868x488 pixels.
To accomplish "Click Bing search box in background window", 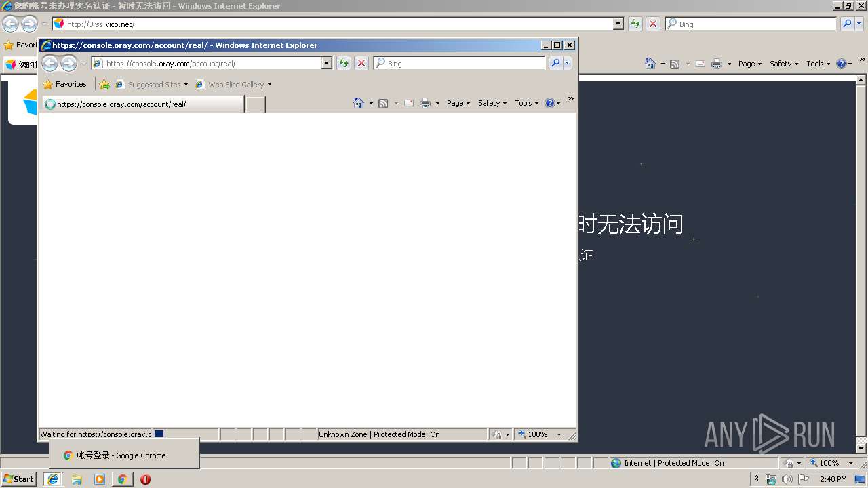I will [x=751, y=24].
